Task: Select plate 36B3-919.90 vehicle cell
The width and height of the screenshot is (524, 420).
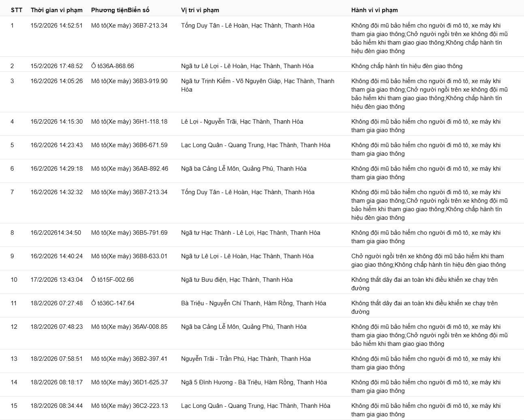Action: pos(129,81)
